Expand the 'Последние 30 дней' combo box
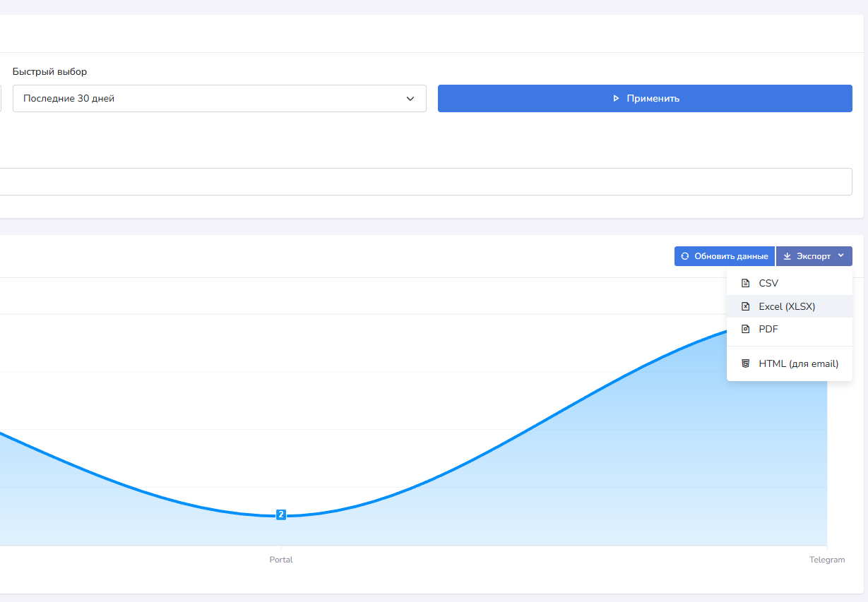This screenshot has height=602, width=868. 212,99
